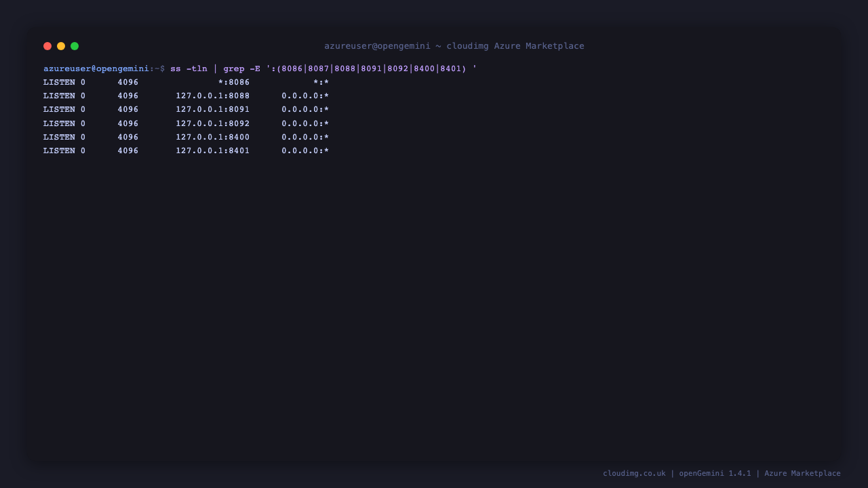The width and height of the screenshot is (868, 488).
Task: Select the address 127.0.0.1:8092
Action: (x=213, y=124)
